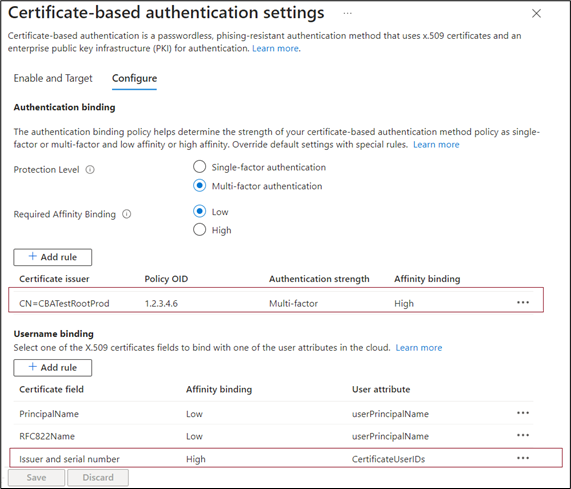Open more options for the RFC822Name row
The height and width of the screenshot is (489, 571).
point(523,435)
